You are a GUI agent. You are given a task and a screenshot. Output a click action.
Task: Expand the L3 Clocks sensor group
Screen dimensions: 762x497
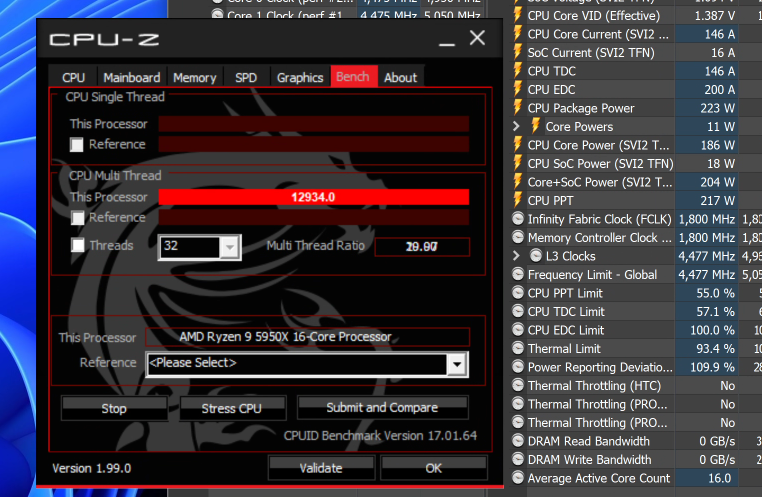click(x=516, y=256)
